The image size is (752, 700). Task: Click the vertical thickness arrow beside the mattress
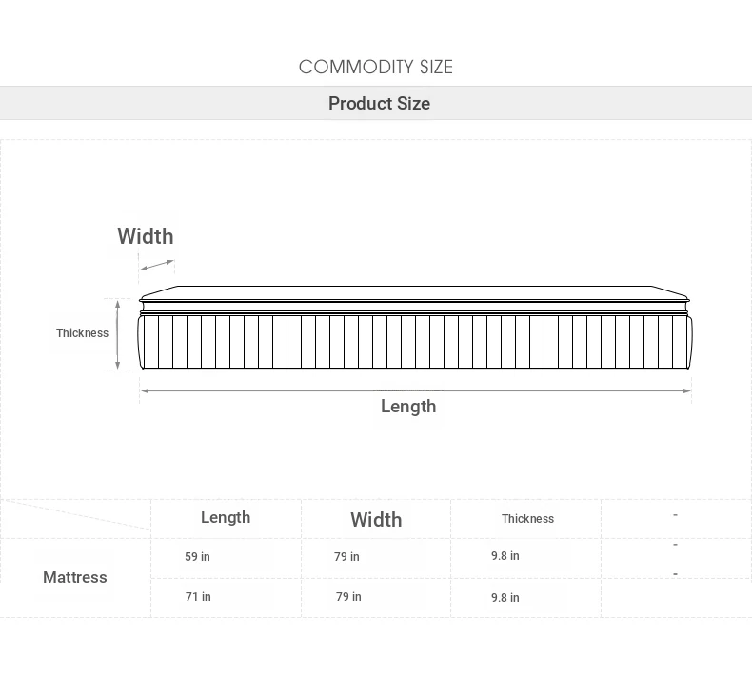pos(118,333)
